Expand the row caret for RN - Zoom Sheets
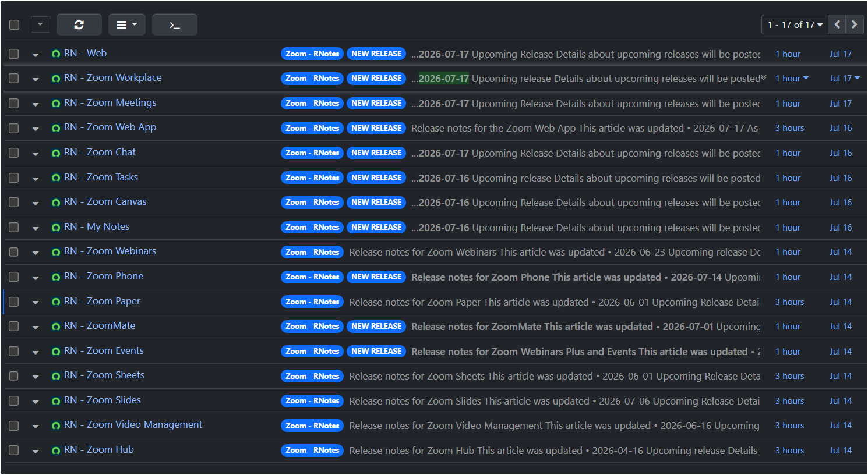 (x=36, y=377)
